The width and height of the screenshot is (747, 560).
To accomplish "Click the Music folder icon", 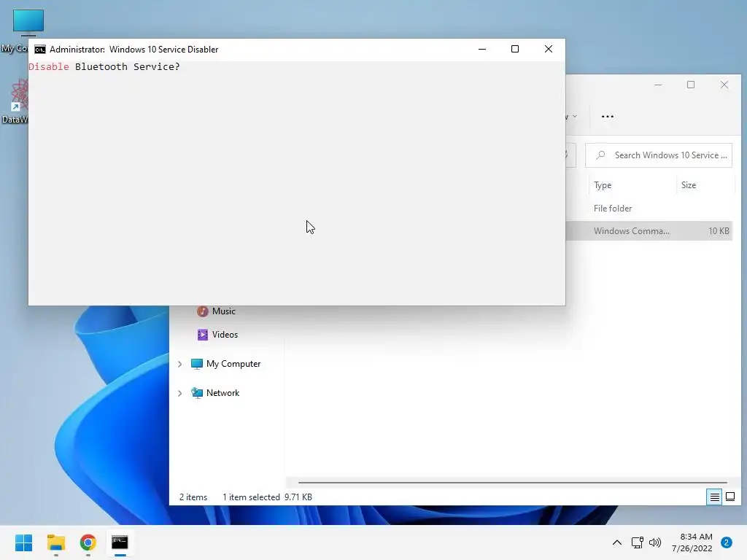I will pos(203,311).
